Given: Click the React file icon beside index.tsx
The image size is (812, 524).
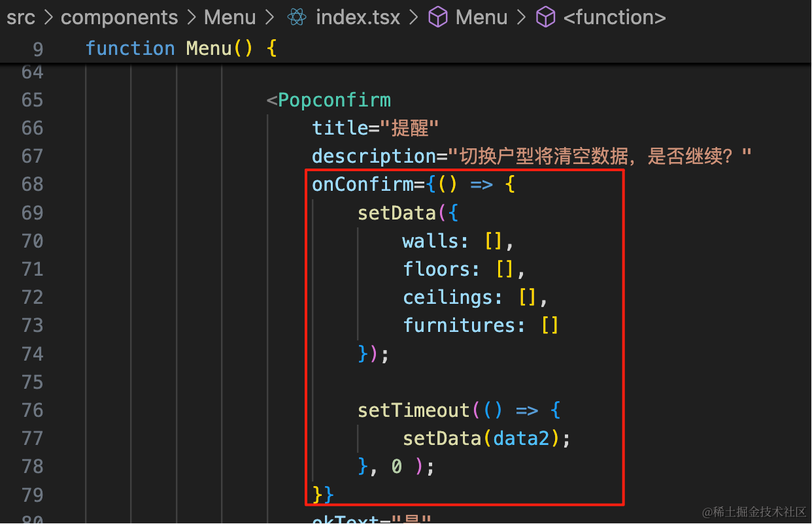Looking at the screenshot, I should [x=297, y=18].
